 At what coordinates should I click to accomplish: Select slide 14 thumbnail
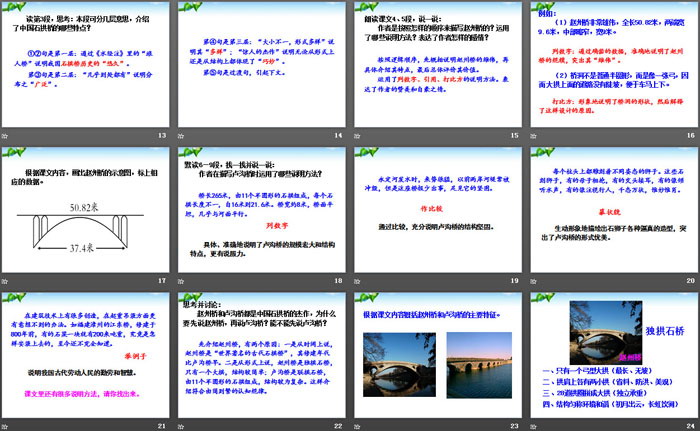click(x=264, y=64)
